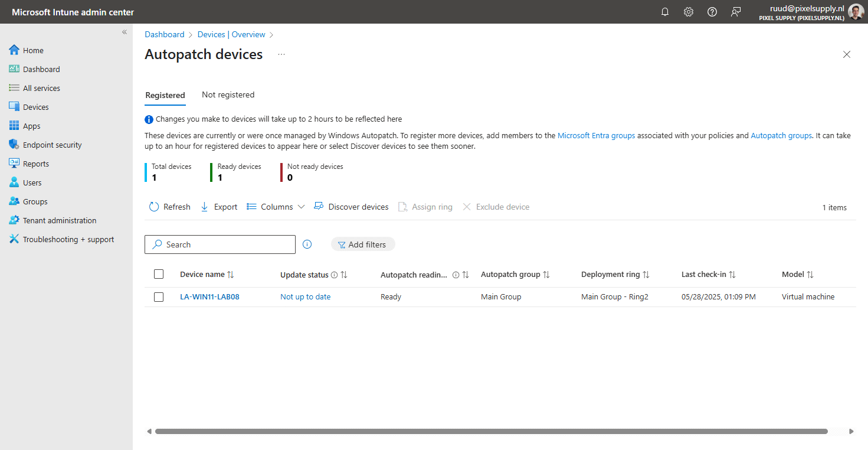Screen dimensions: 868x450
Task: Open the Columns dropdown
Action: pyautogui.click(x=276, y=207)
